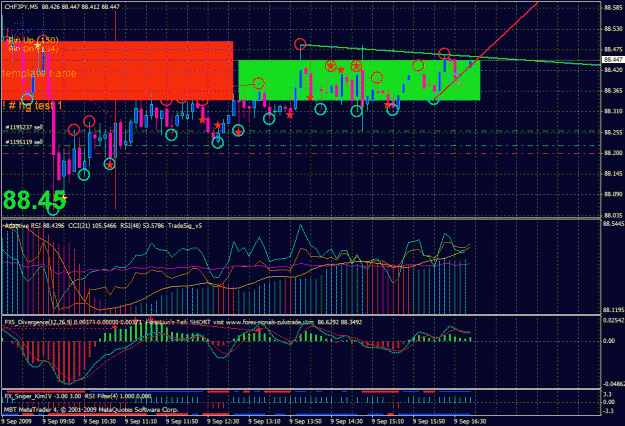Click the 9 Sep 13:10 time label

(x=264, y=421)
